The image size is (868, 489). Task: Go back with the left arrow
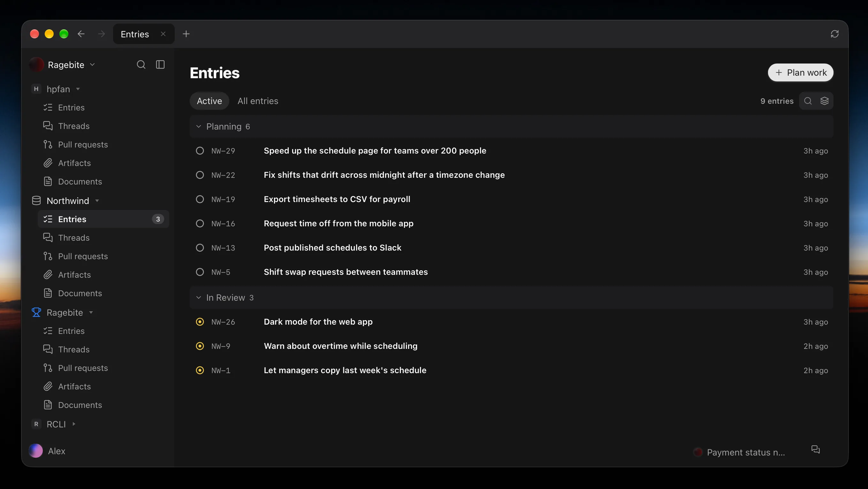point(81,34)
